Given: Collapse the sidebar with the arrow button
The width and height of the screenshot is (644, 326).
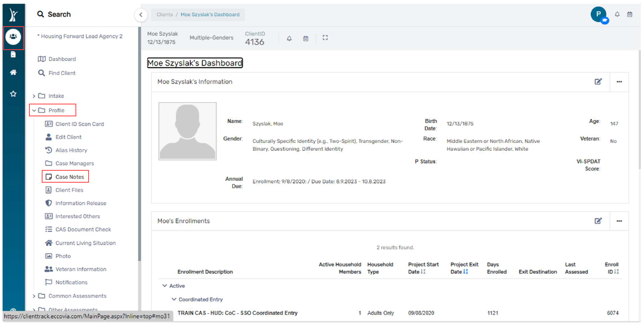Looking at the screenshot, I should tap(141, 15).
